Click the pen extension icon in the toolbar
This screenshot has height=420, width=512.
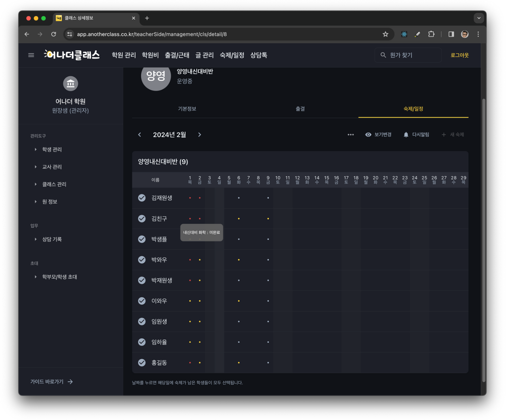click(x=417, y=34)
